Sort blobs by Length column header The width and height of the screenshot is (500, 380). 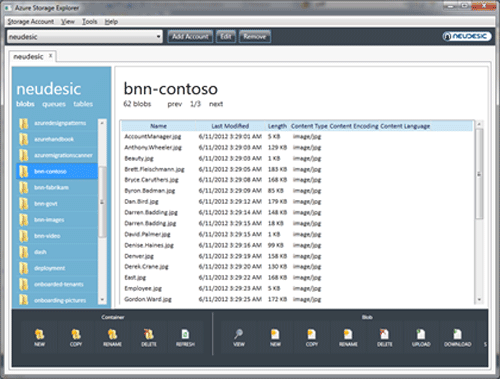[277, 126]
